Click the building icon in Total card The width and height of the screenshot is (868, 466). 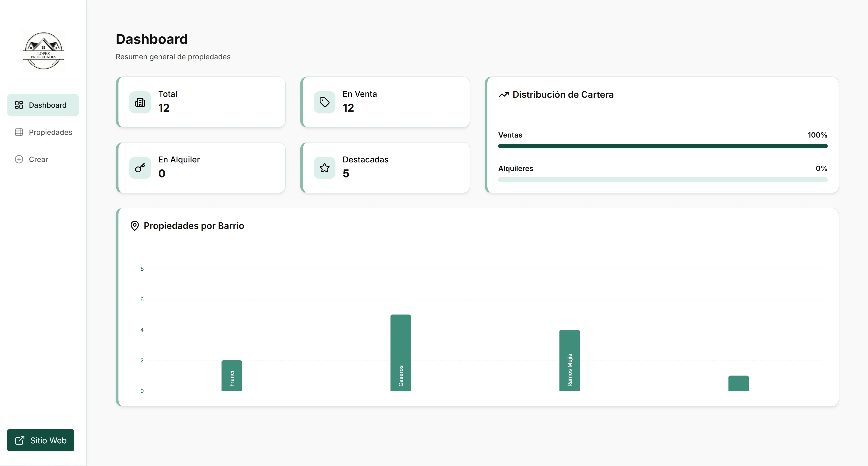click(x=140, y=102)
